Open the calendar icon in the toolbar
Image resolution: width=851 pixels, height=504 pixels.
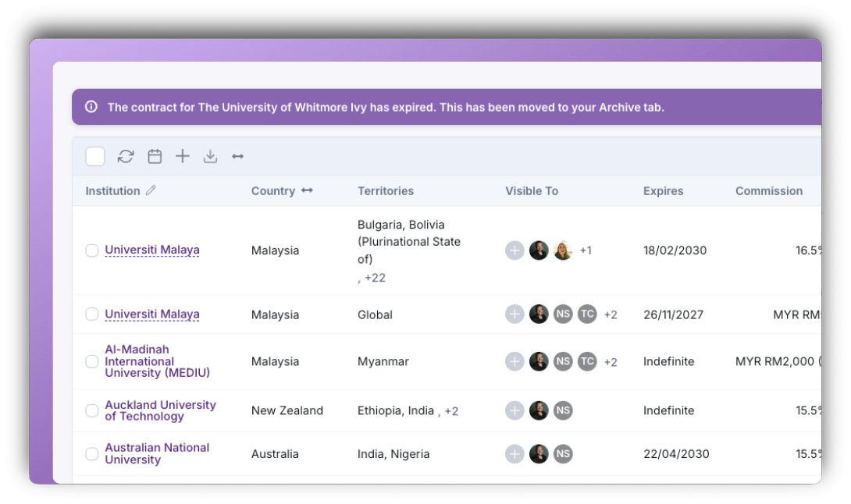[x=155, y=156]
